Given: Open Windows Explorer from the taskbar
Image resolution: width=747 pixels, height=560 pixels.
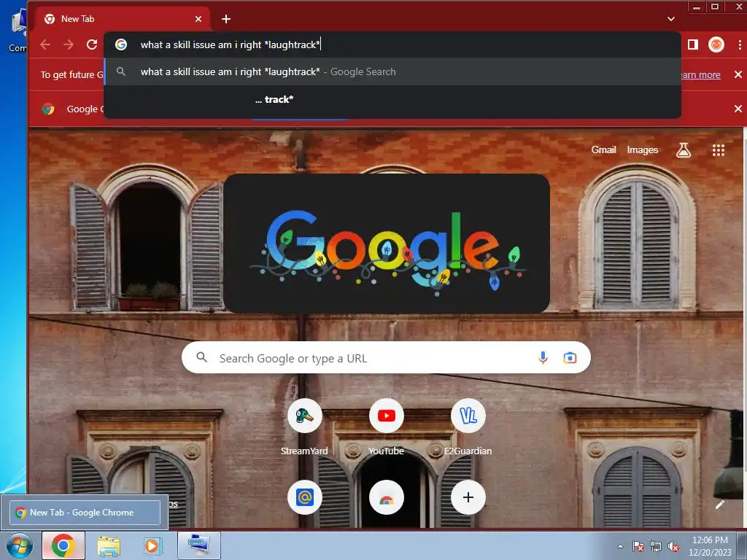Looking at the screenshot, I should [x=109, y=545].
